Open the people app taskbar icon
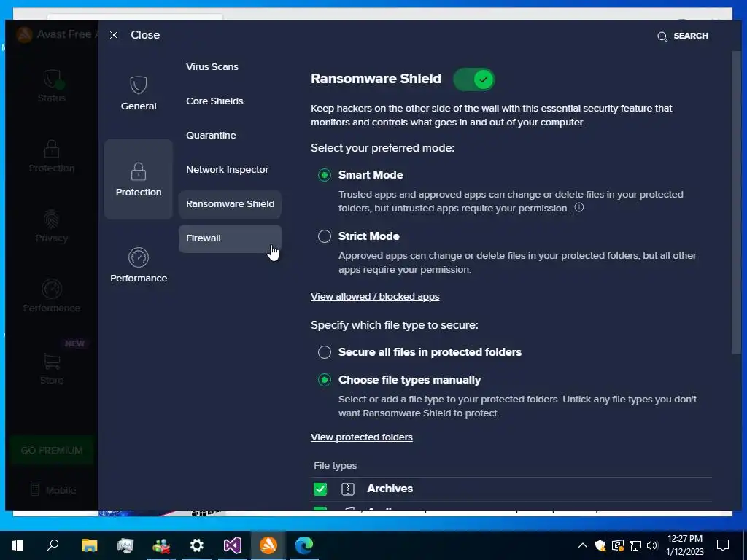This screenshot has height=560, width=747. (161, 545)
